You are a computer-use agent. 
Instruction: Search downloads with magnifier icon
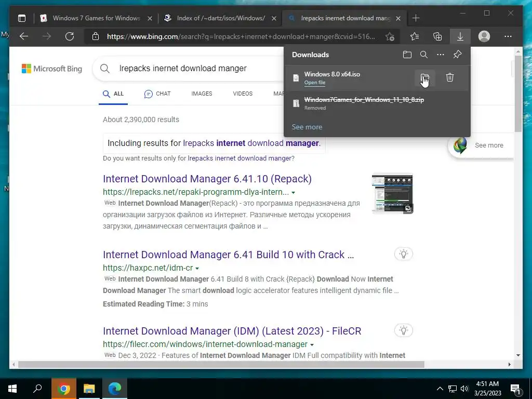pos(424,55)
